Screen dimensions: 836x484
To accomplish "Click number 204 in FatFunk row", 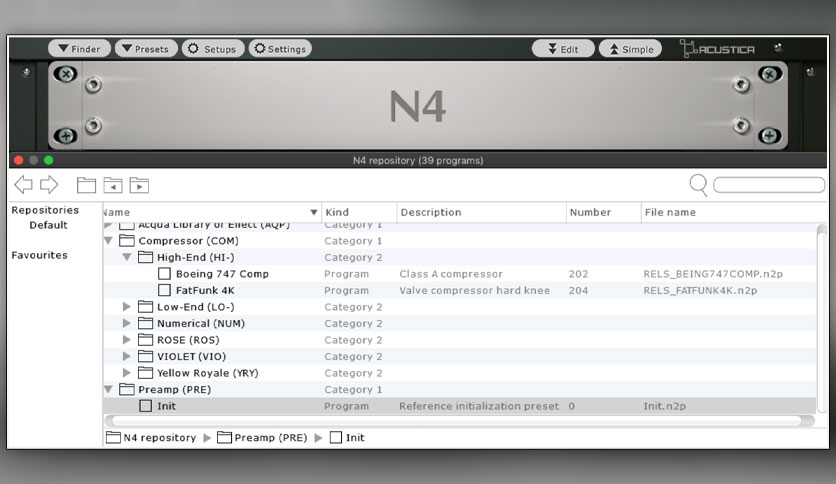I will tap(578, 290).
